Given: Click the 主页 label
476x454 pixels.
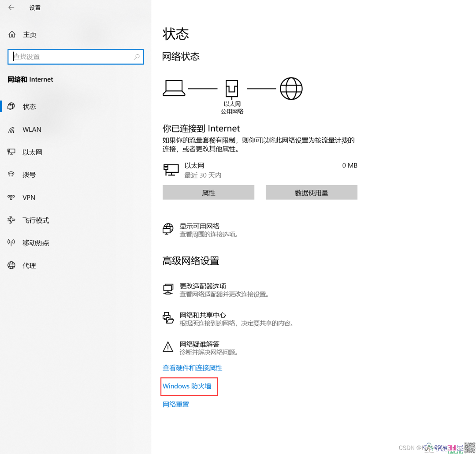Looking at the screenshot, I should [30, 35].
